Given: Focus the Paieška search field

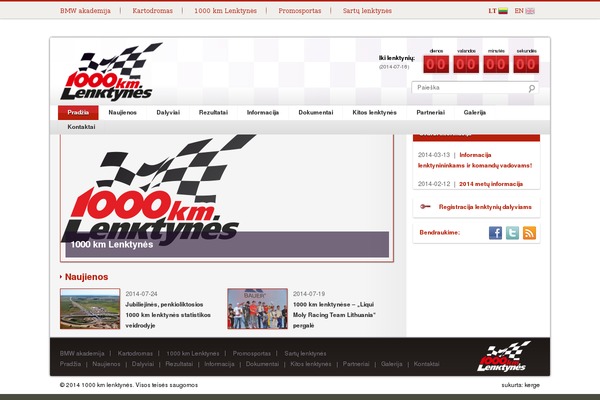Looking at the screenshot, I should 475,88.
